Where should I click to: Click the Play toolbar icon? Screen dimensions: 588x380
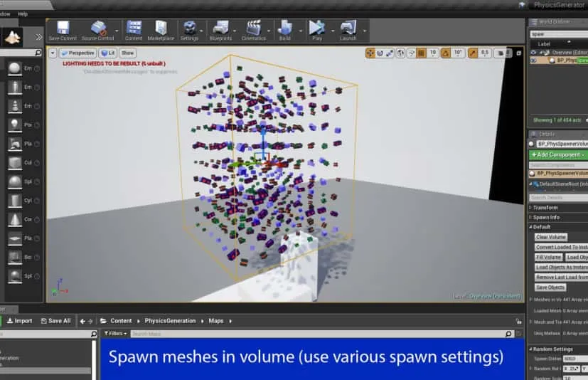[x=317, y=31]
